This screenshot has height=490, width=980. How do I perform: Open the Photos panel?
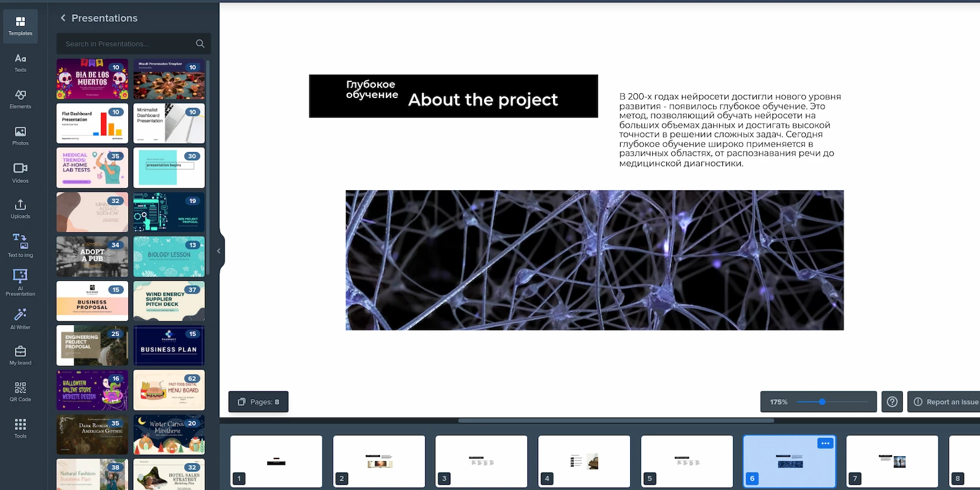pos(20,135)
